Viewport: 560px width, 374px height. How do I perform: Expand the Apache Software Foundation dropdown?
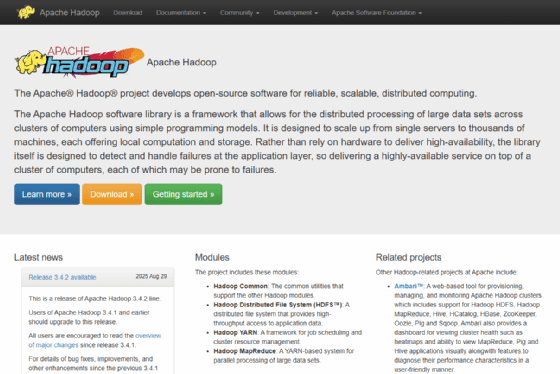click(376, 13)
